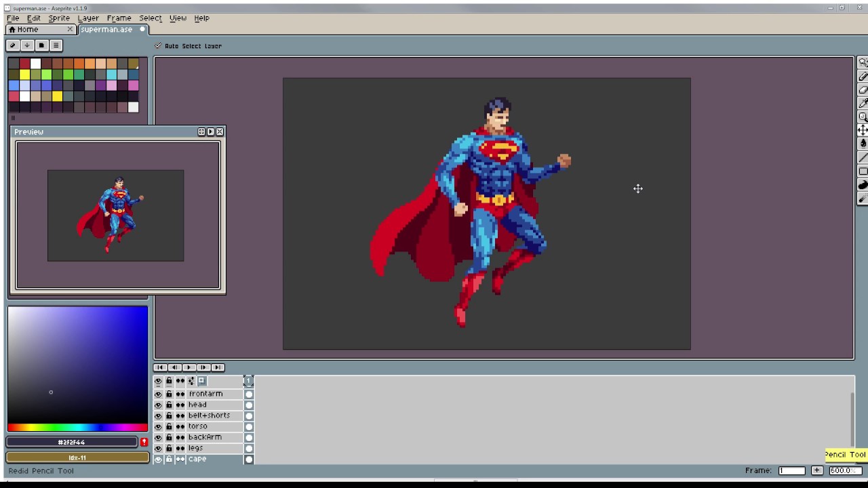This screenshot has width=868, height=488.
Task: Hide the legs layer
Action: click(x=158, y=448)
